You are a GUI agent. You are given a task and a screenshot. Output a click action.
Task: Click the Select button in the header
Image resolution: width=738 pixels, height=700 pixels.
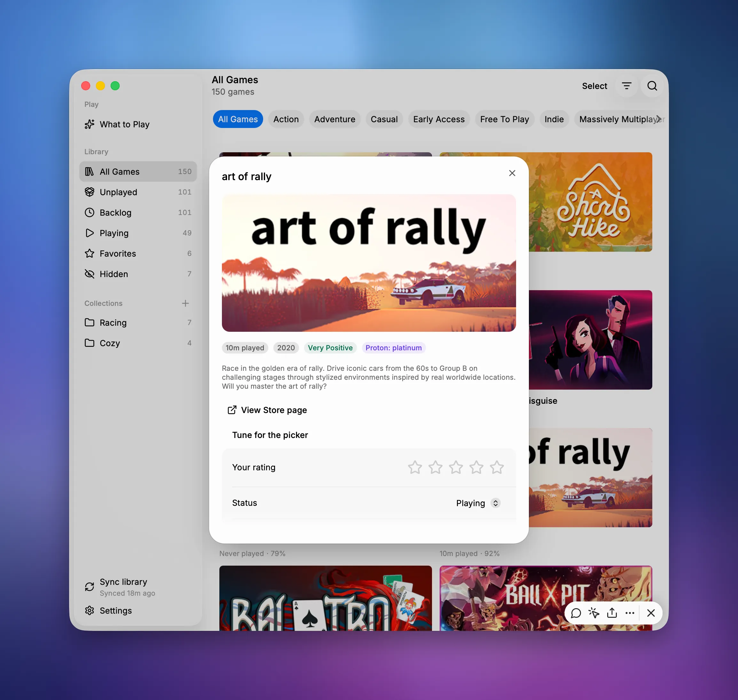[x=595, y=86]
